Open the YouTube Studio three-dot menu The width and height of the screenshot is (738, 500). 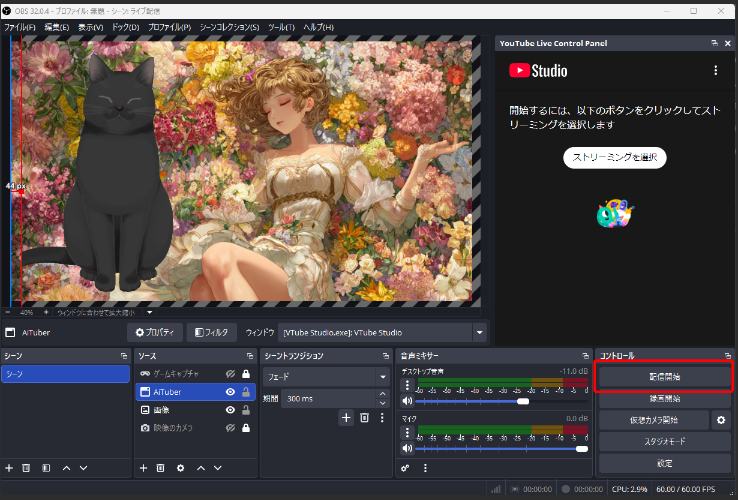715,71
